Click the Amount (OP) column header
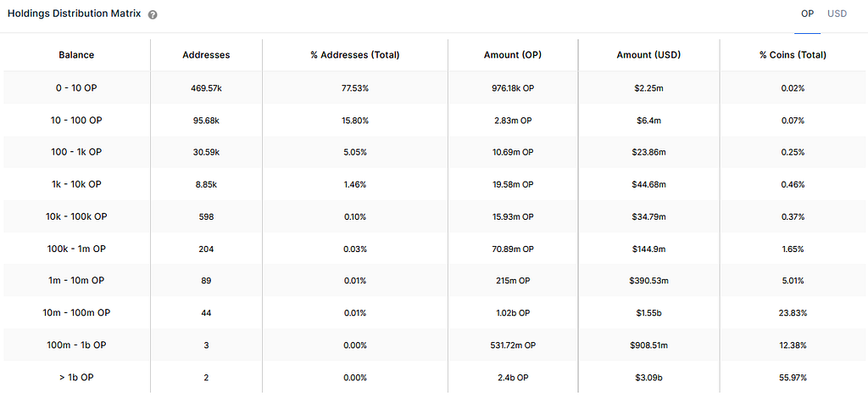The width and height of the screenshot is (868, 398). (x=512, y=55)
